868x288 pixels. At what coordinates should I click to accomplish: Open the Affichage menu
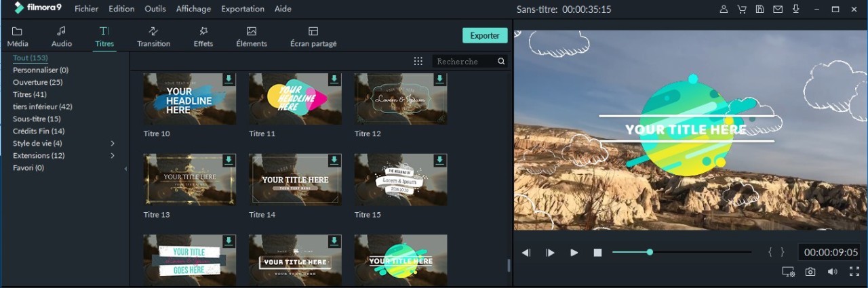click(193, 9)
